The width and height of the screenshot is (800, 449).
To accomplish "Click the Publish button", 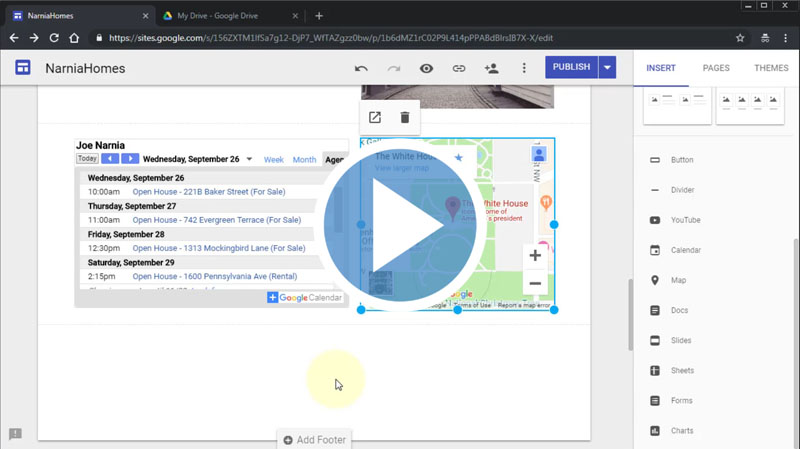I will pyautogui.click(x=571, y=68).
